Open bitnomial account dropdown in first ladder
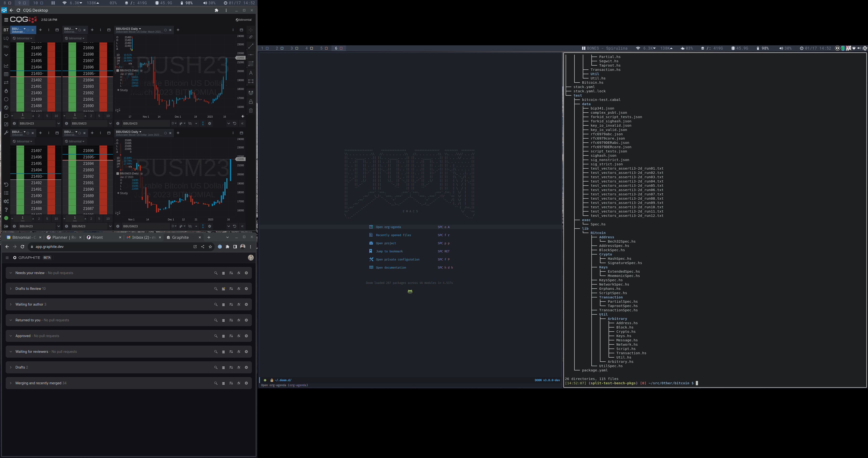The width and height of the screenshot is (868, 458). [x=23, y=38]
